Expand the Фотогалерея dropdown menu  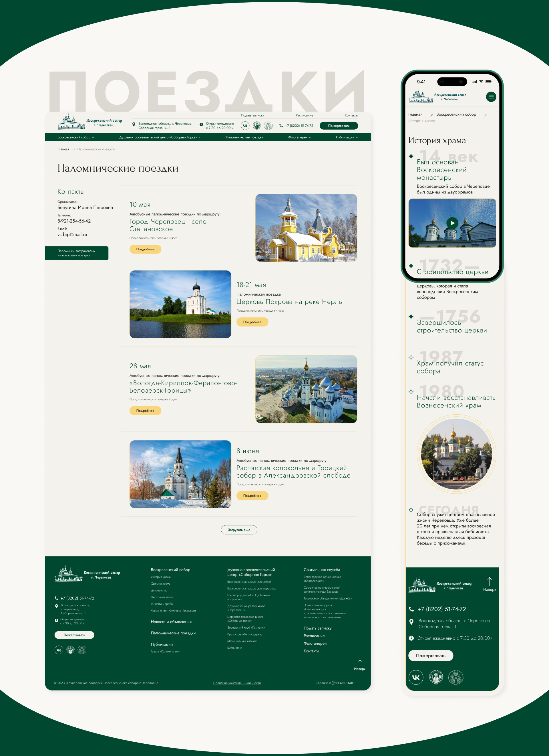pyautogui.click(x=299, y=137)
